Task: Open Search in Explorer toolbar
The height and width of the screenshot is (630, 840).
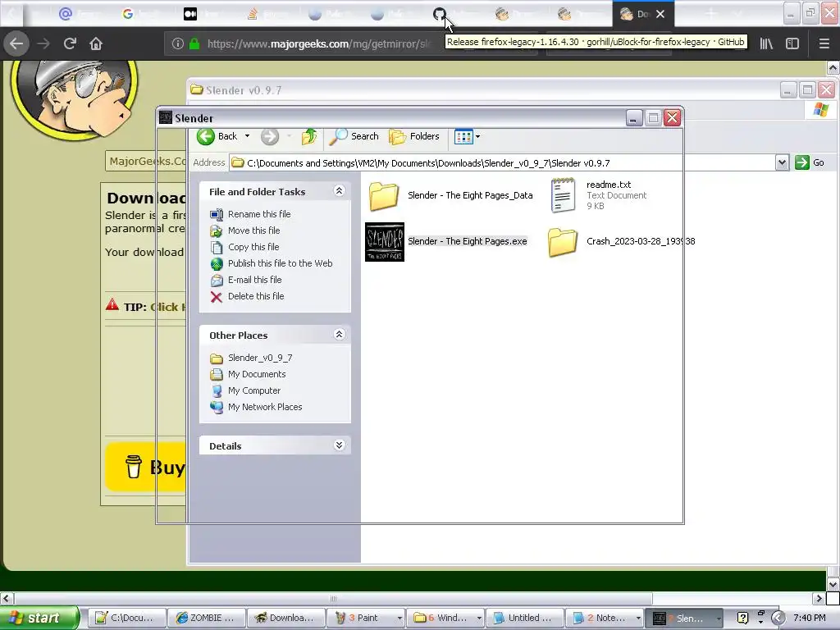Action: (354, 137)
